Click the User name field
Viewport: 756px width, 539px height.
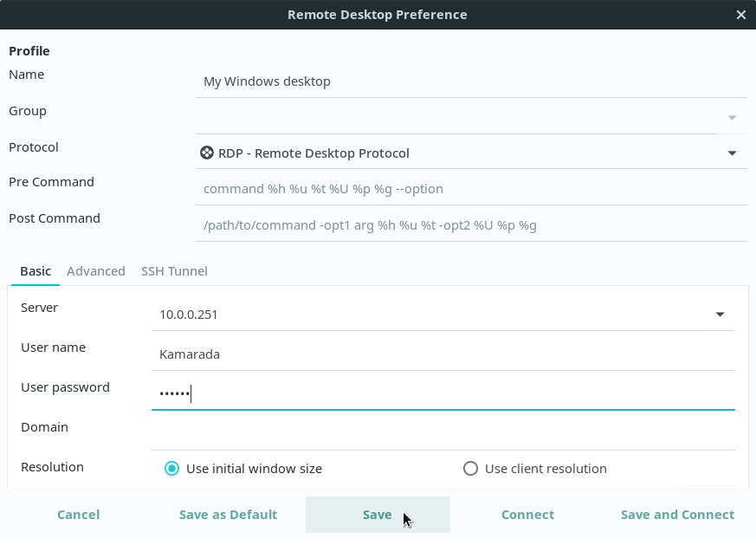(x=442, y=354)
